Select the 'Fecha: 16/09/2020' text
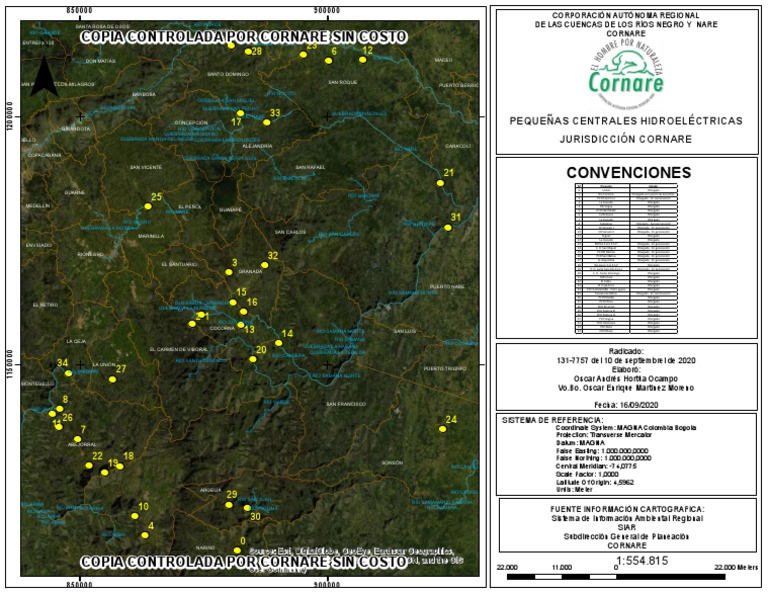This screenshot has height=594, width=768. click(x=626, y=405)
